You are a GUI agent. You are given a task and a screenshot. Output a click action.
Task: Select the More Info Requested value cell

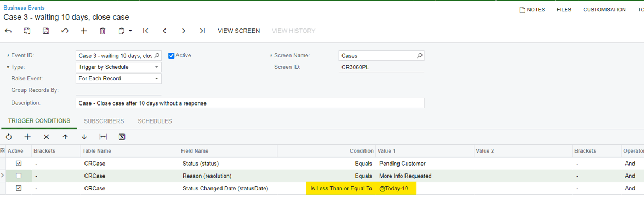(425, 176)
